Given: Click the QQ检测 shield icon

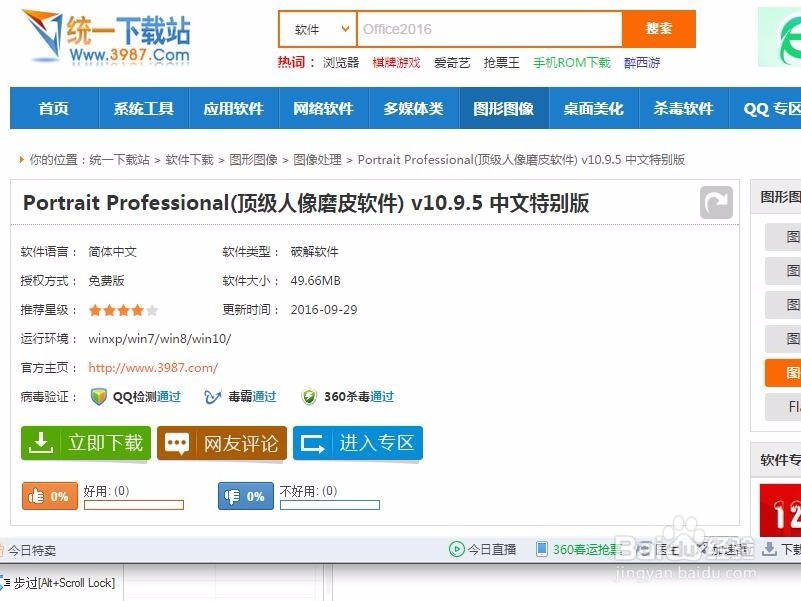Looking at the screenshot, I should click(x=99, y=397).
